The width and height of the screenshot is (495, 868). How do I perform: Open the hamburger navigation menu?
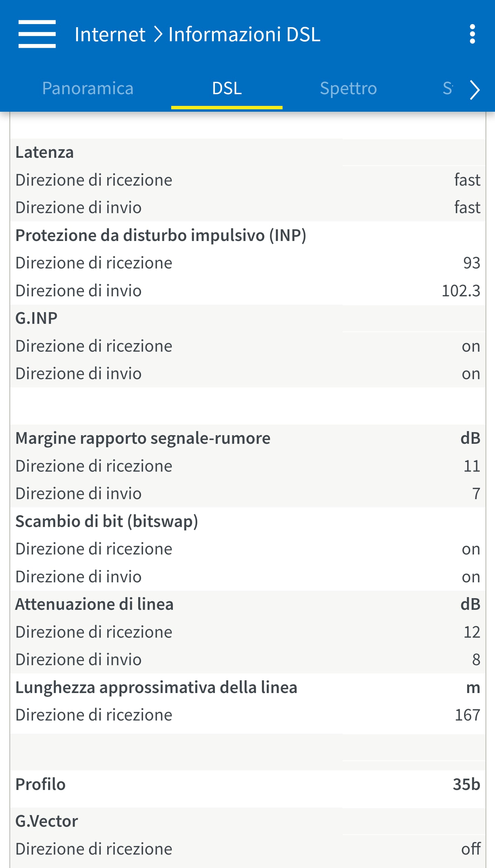pos(37,34)
